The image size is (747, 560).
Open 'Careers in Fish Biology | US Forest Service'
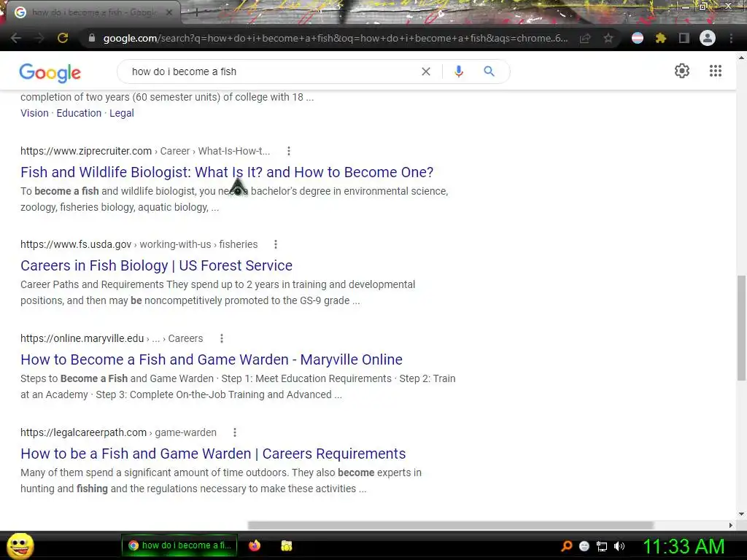[x=156, y=265]
